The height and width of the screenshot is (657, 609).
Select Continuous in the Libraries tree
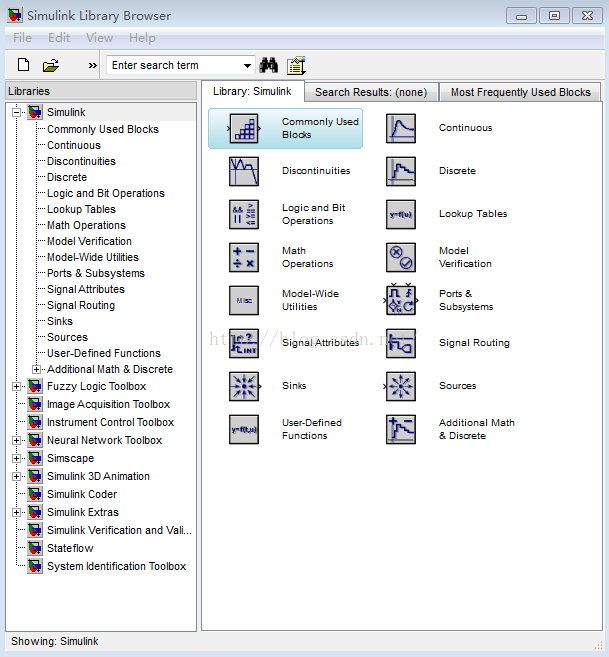74,145
